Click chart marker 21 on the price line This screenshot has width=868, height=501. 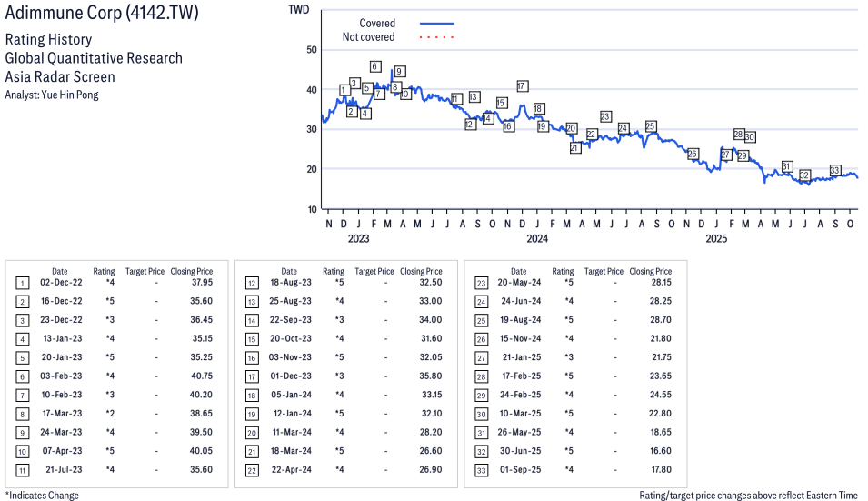click(x=574, y=147)
